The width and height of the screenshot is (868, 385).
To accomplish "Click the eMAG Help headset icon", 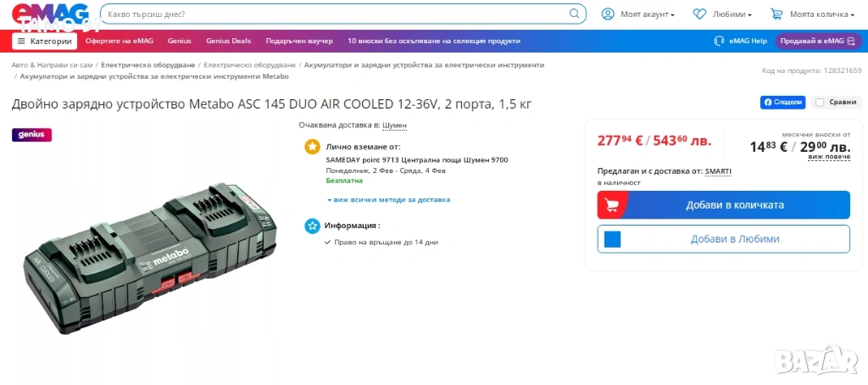I will 719,41.
